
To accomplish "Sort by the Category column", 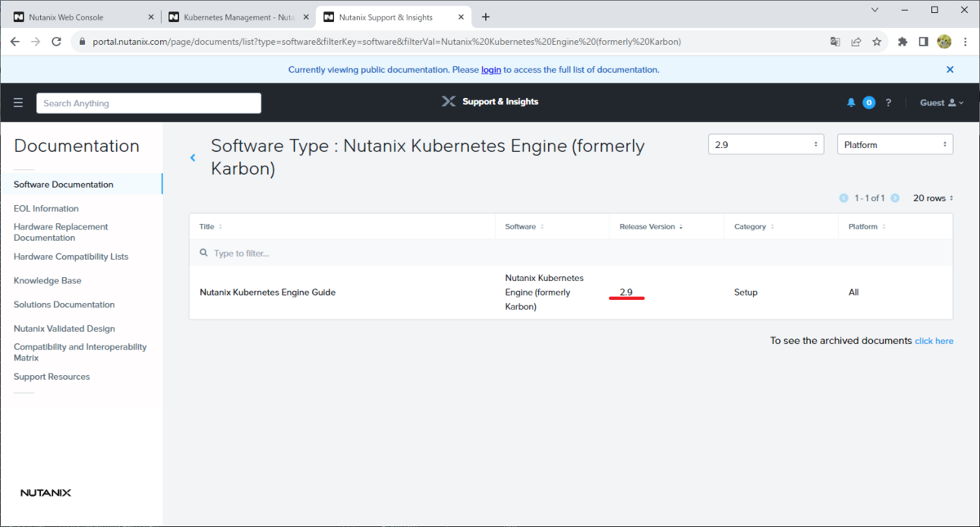I will pos(753,226).
